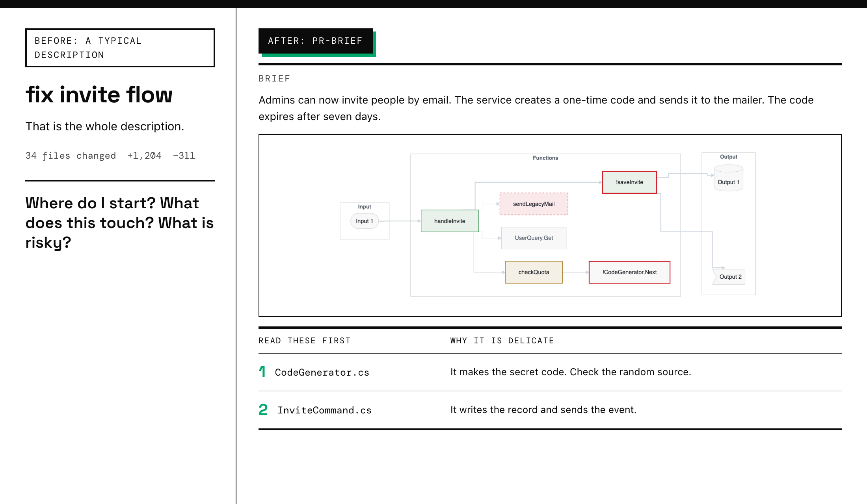Click the BEFORE: A TYPICAL DESCRIPTION box
The width and height of the screenshot is (867, 504).
pos(120,48)
